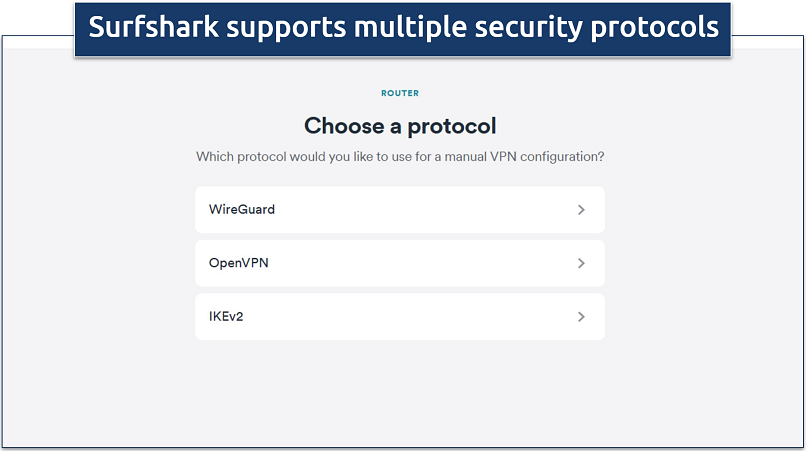
Task: Click the ROUTER label above the heading
Action: 400,94
